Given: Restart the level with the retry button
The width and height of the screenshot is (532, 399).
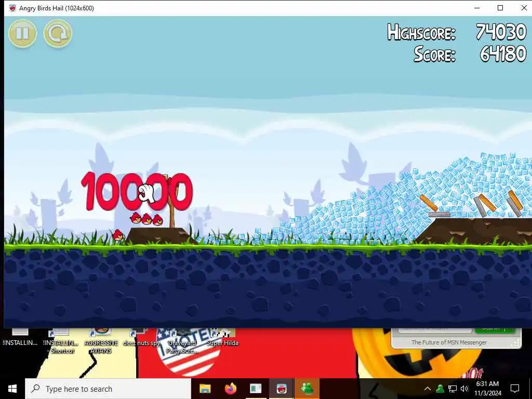Looking at the screenshot, I should [58, 33].
